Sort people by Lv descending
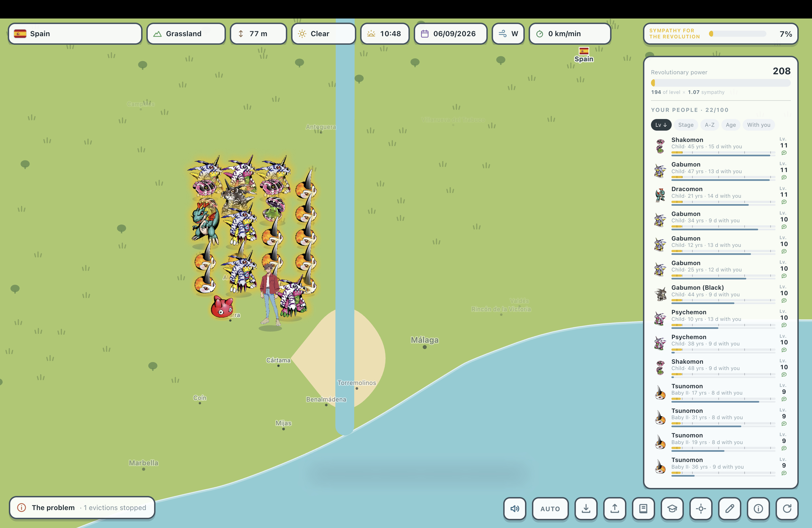Screen dimensions: 812x528 661,125
